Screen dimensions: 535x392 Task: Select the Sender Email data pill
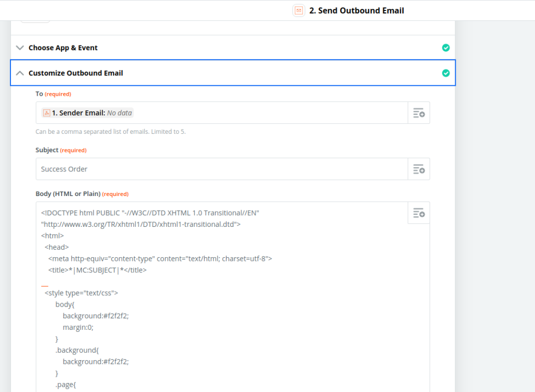tap(87, 113)
